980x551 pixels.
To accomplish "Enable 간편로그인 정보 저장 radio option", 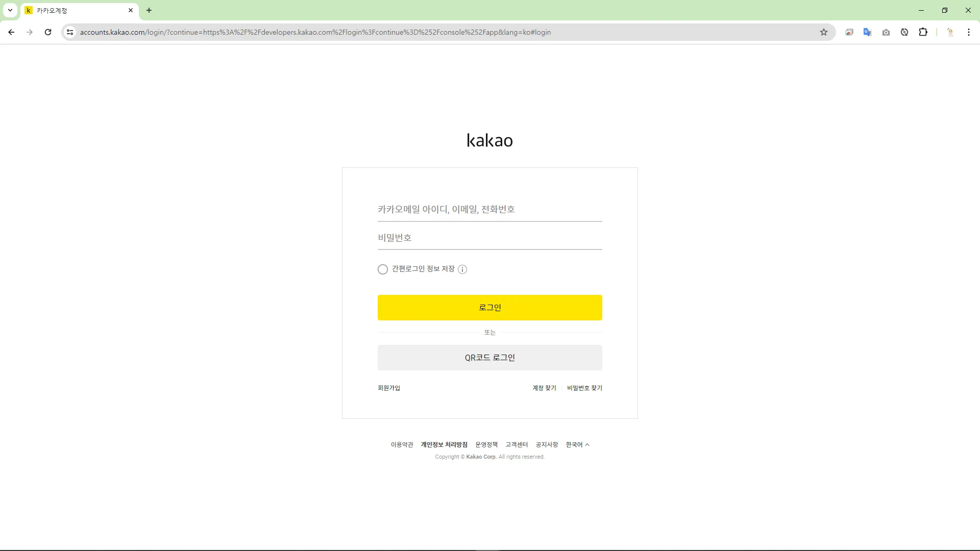I will tap(383, 269).
